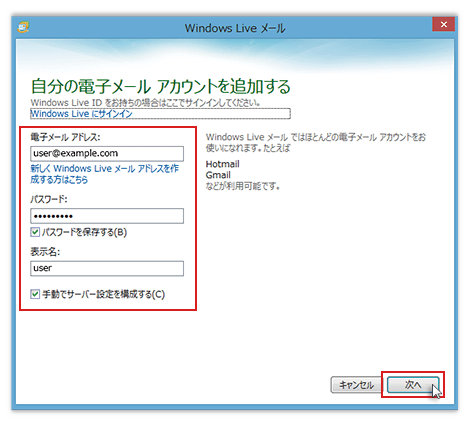Click the 電子メール アドレス: label

[65, 137]
